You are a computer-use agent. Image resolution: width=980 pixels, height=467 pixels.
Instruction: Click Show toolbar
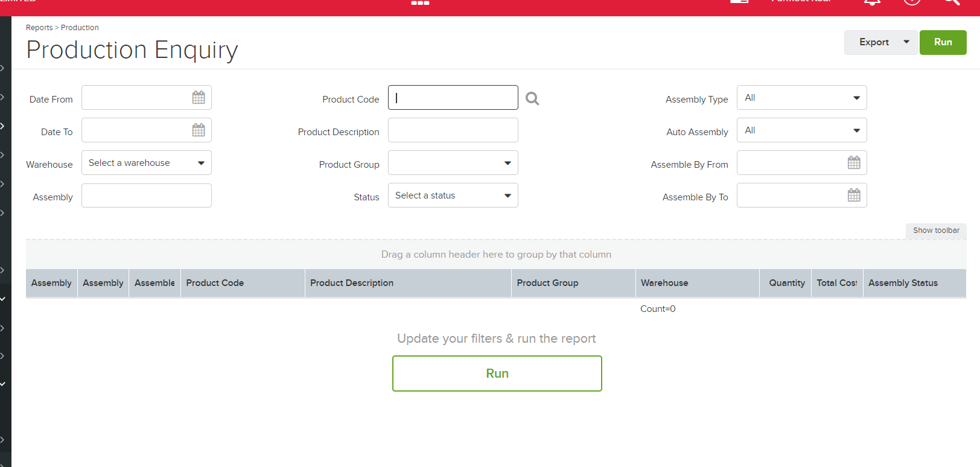[936, 230]
